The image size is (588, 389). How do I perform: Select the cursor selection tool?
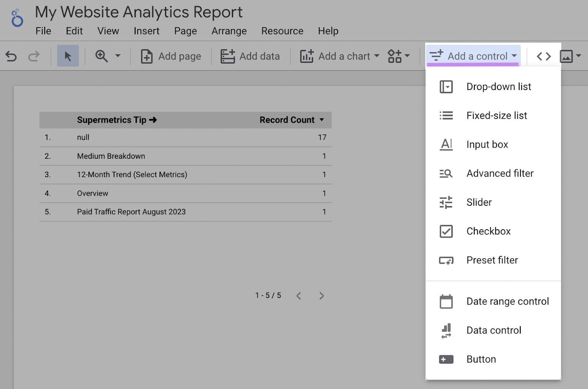[68, 55]
